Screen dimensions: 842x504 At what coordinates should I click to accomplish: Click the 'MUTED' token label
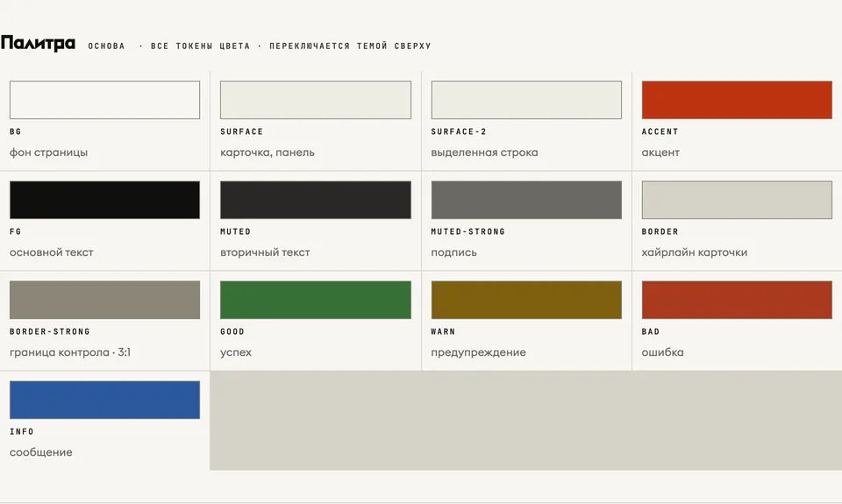(236, 231)
